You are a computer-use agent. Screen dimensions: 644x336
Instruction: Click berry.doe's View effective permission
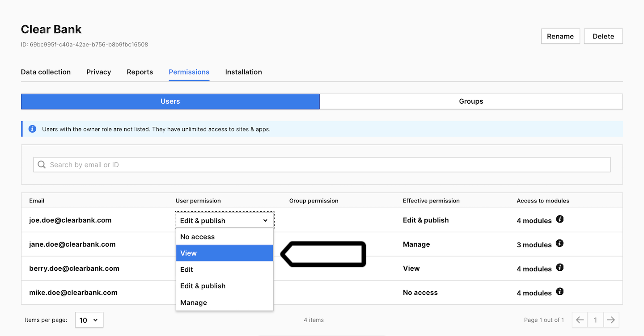point(411,269)
